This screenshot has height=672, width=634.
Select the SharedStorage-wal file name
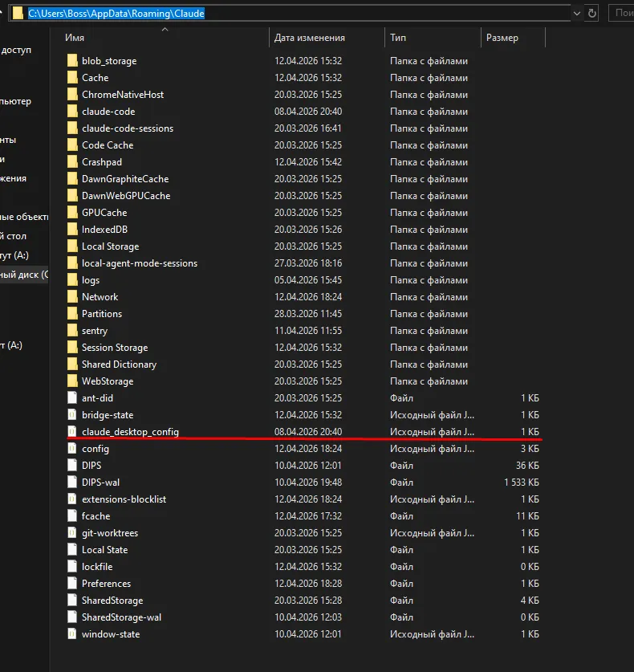click(x=122, y=617)
